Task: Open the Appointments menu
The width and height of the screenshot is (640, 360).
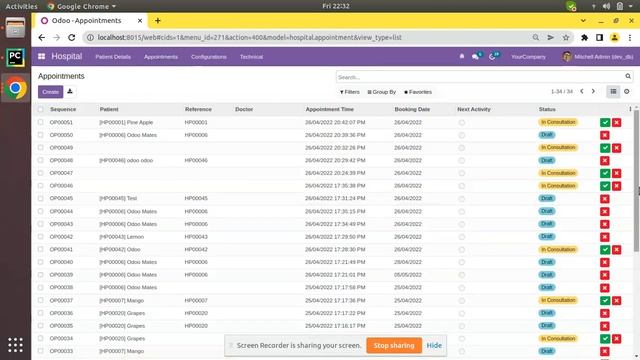Action: coord(161,57)
